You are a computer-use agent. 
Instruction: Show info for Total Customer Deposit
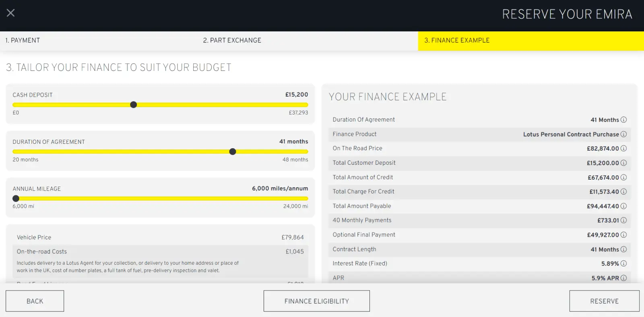point(623,163)
